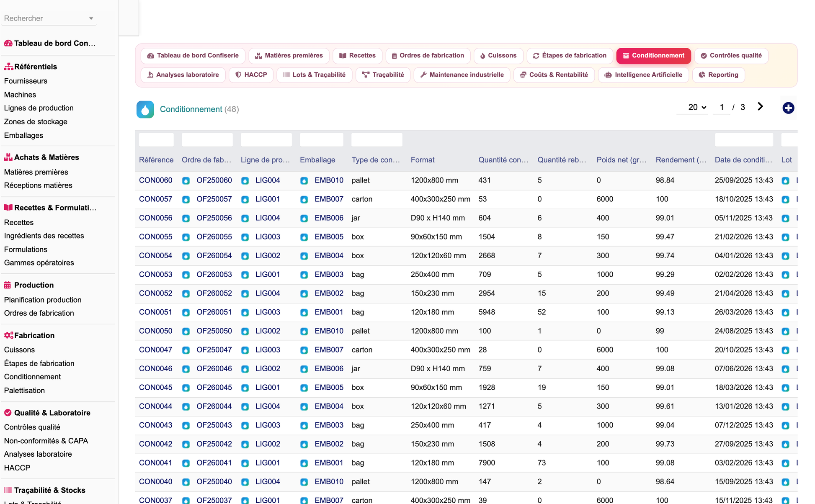815x504 pixels.
Task: Open Fournisseurs in sidebar
Action: point(26,81)
